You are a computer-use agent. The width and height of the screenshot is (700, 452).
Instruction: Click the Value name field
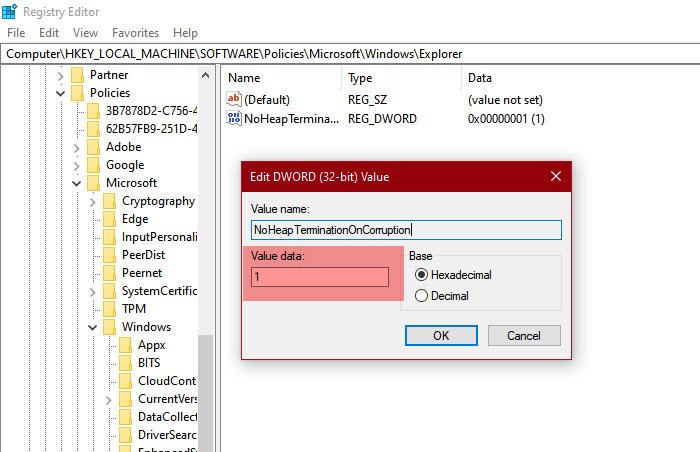[406, 230]
